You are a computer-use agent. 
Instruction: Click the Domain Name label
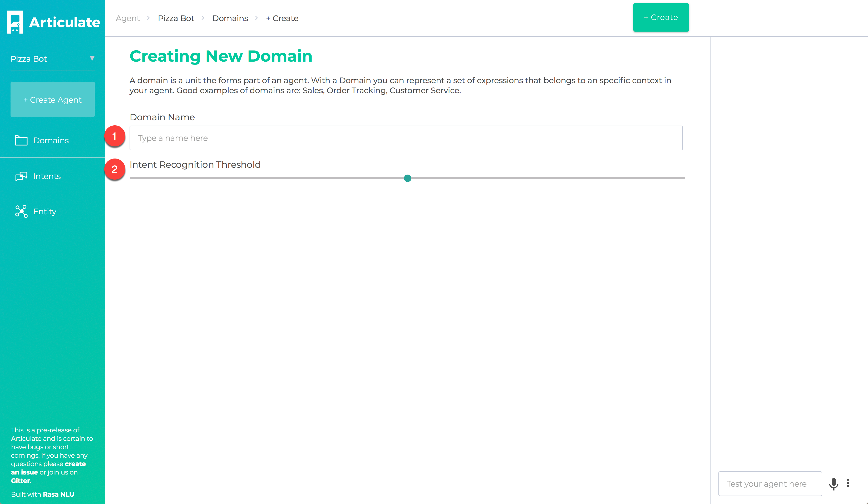click(x=162, y=117)
